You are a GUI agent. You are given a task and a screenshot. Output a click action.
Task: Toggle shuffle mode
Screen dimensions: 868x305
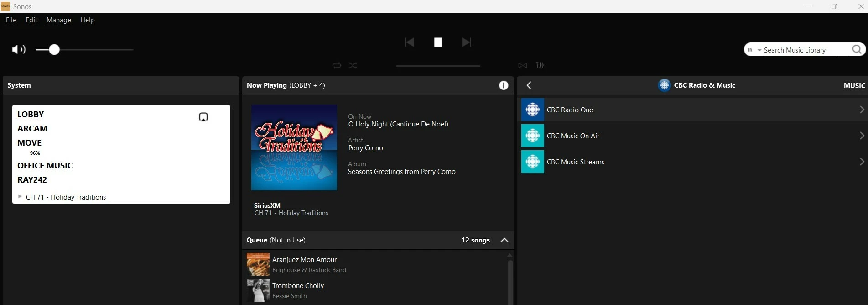click(x=353, y=65)
